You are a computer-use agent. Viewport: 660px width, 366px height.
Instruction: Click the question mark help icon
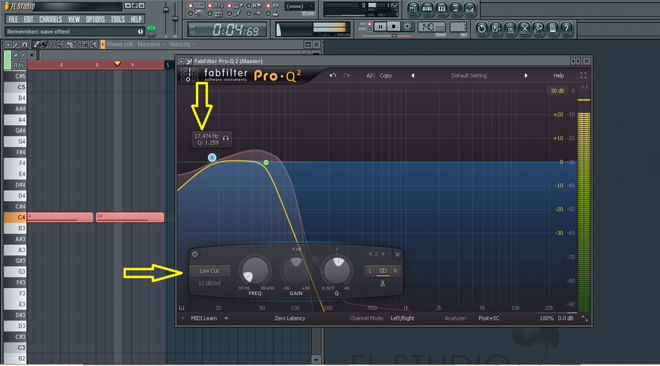pyautogui.click(x=567, y=28)
